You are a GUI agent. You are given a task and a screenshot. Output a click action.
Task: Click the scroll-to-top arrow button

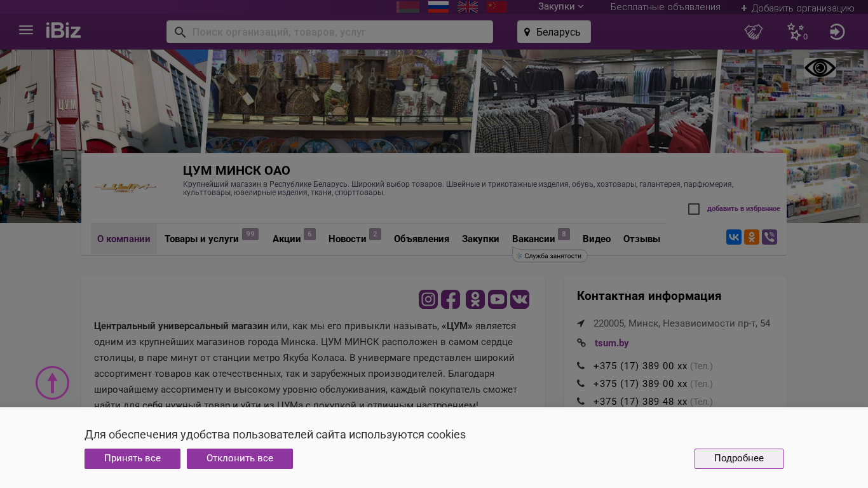[x=52, y=383]
